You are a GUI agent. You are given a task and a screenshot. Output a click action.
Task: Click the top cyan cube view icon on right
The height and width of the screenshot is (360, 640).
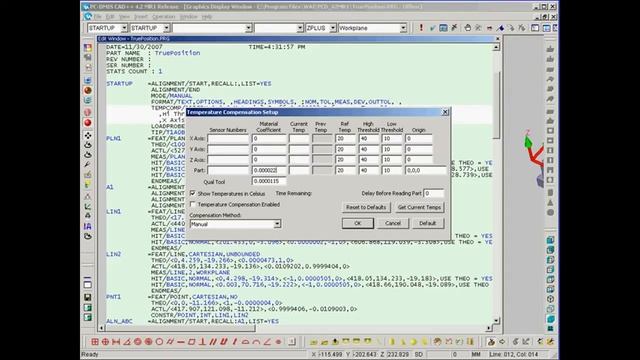click(550, 240)
